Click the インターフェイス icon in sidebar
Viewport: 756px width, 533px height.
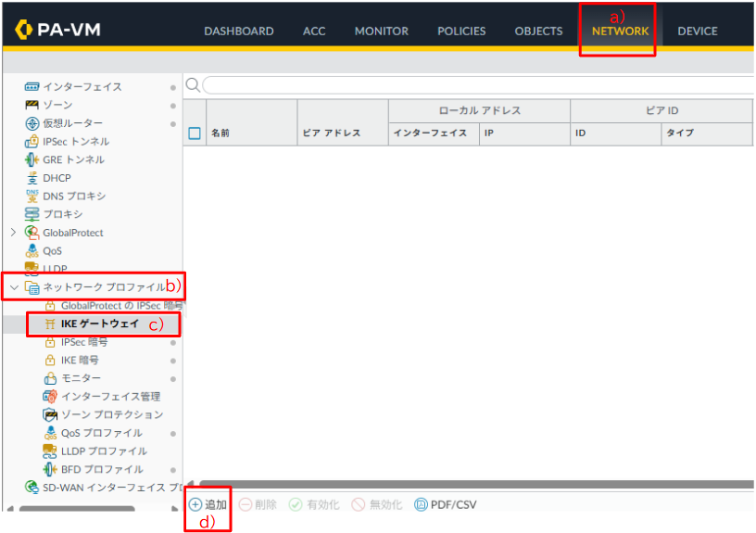point(31,87)
